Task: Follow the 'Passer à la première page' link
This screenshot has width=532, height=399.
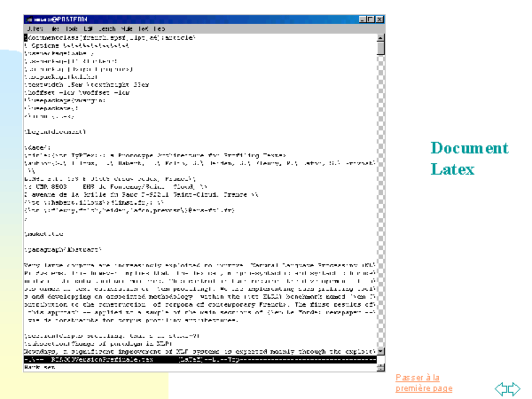Action: point(423,383)
